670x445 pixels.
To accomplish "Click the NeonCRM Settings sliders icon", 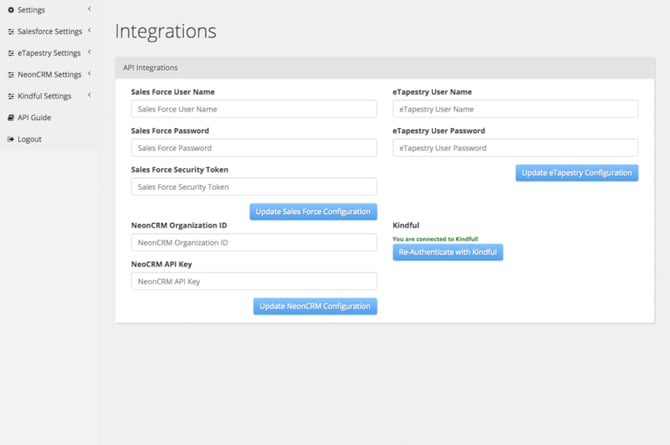I will (x=11, y=75).
